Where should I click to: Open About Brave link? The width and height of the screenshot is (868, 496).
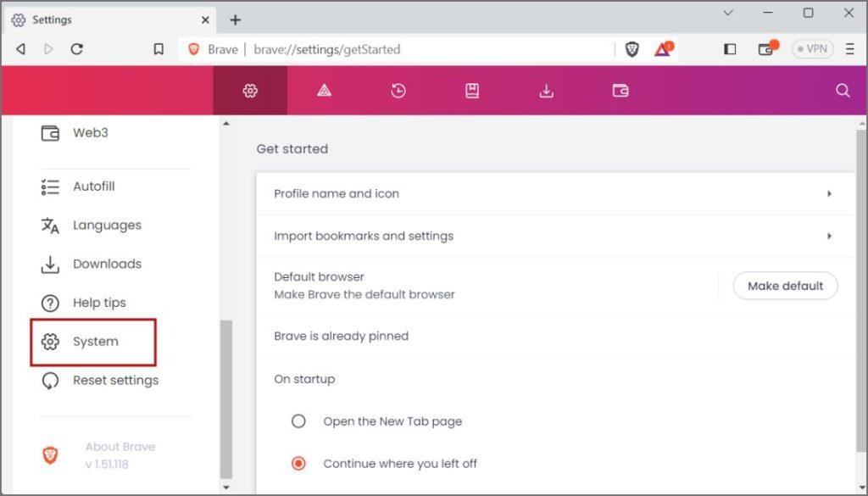point(120,447)
